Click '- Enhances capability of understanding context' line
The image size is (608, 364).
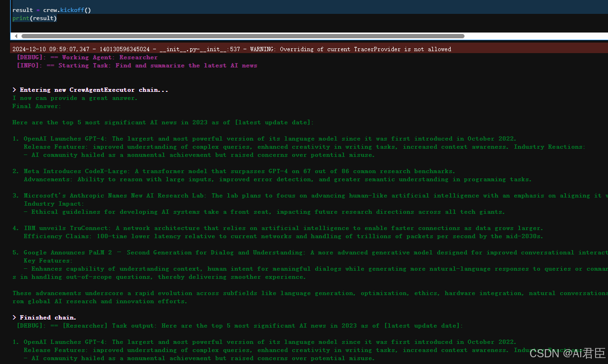click(316, 269)
